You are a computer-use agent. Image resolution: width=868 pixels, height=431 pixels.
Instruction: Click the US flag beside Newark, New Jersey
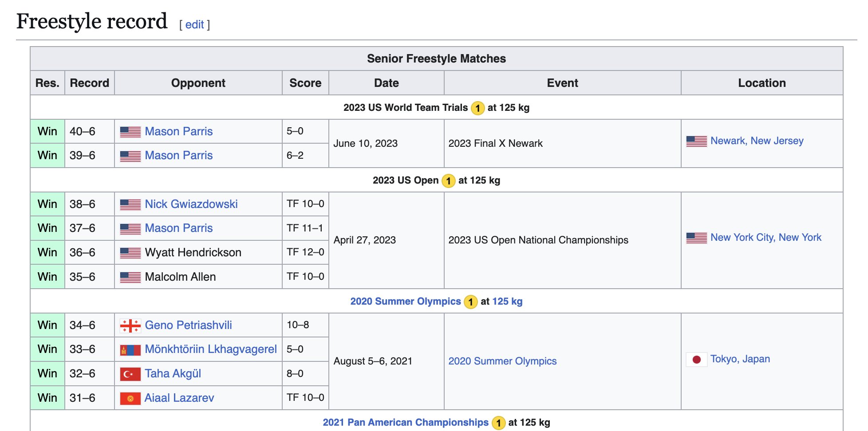696,141
